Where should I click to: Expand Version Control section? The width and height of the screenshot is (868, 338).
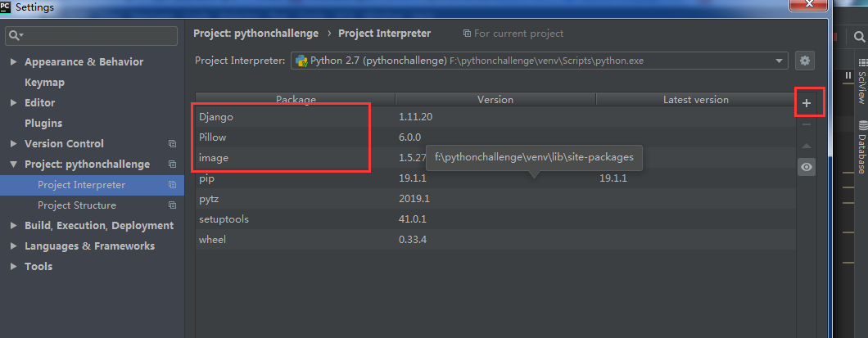14,144
